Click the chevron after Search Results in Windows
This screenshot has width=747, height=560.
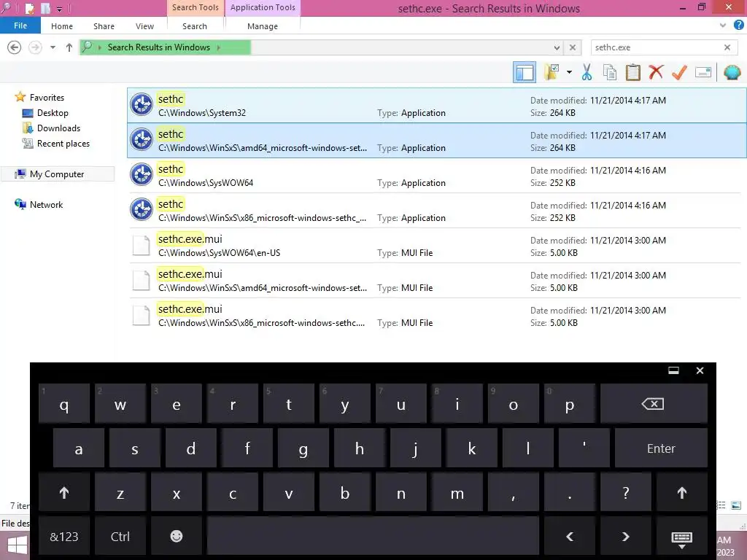pyautogui.click(x=219, y=47)
